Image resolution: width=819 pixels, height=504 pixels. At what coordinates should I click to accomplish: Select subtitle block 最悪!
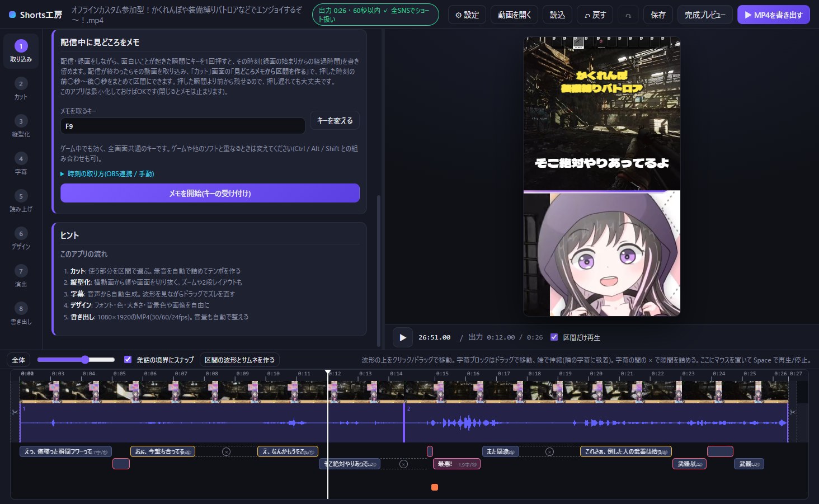(456, 464)
